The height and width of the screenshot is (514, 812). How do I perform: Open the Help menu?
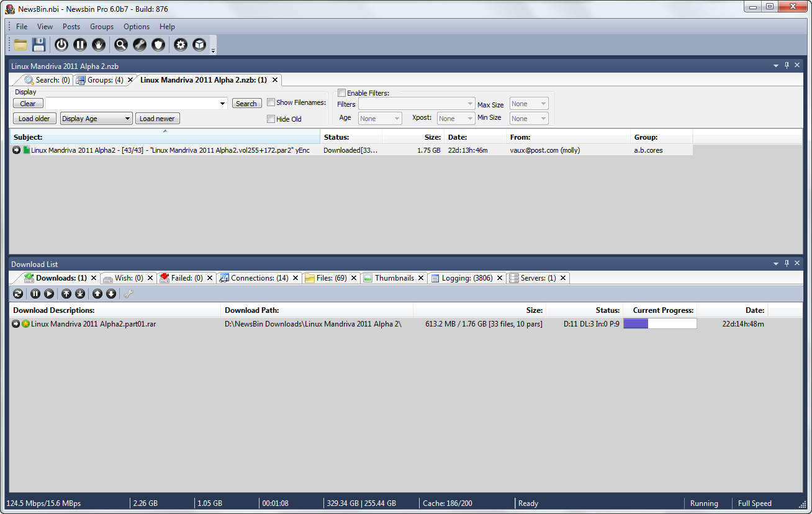pyautogui.click(x=167, y=27)
